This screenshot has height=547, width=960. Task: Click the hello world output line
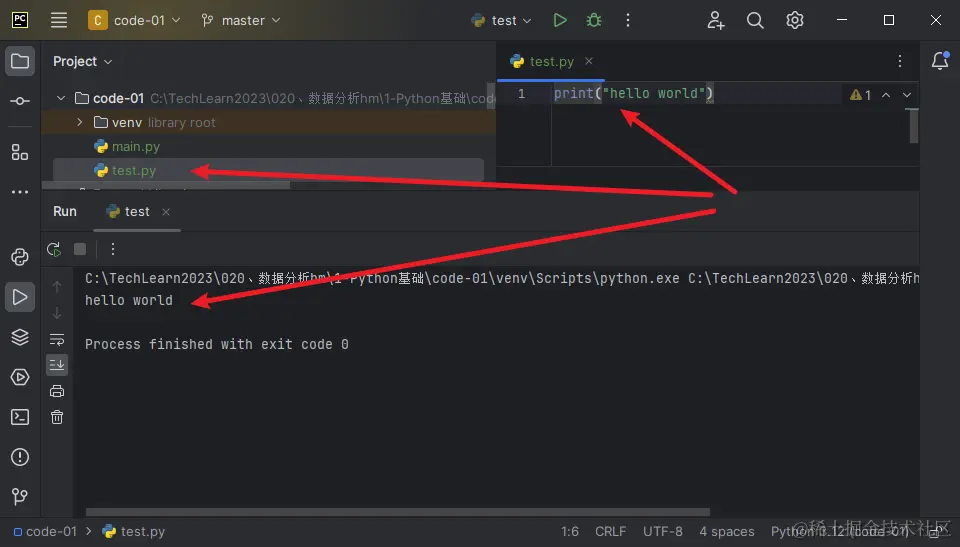(x=129, y=300)
